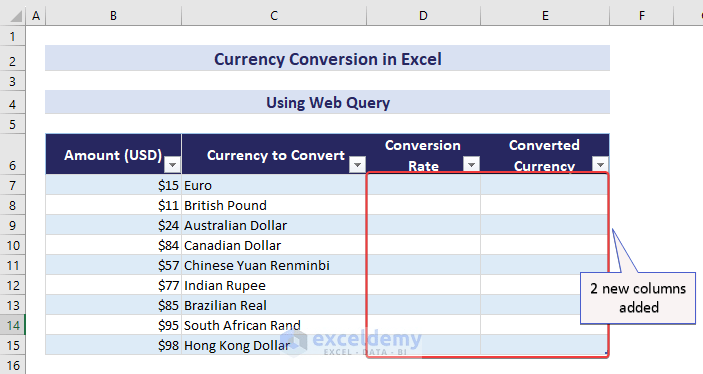Select row 10 header
The image size is (703, 374).
point(13,245)
